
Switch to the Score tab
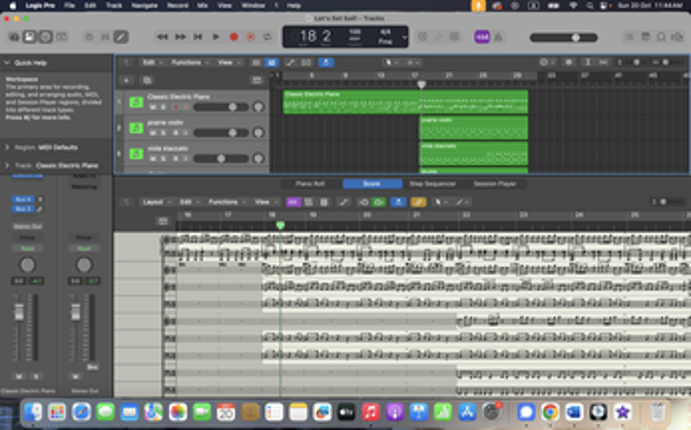[x=372, y=184]
